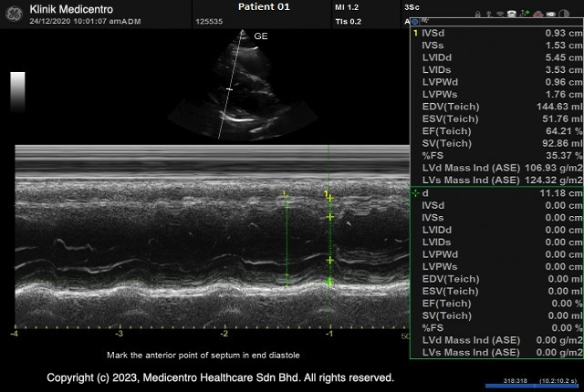
Task: Click the d 11.18 cm measurement
Action: click(496, 193)
